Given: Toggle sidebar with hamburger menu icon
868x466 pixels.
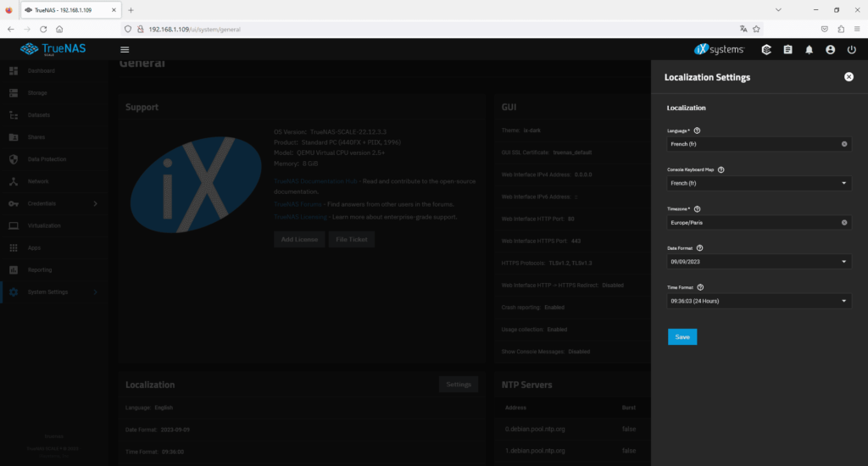Looking at the screenshot, I should [x=125, y=50].
